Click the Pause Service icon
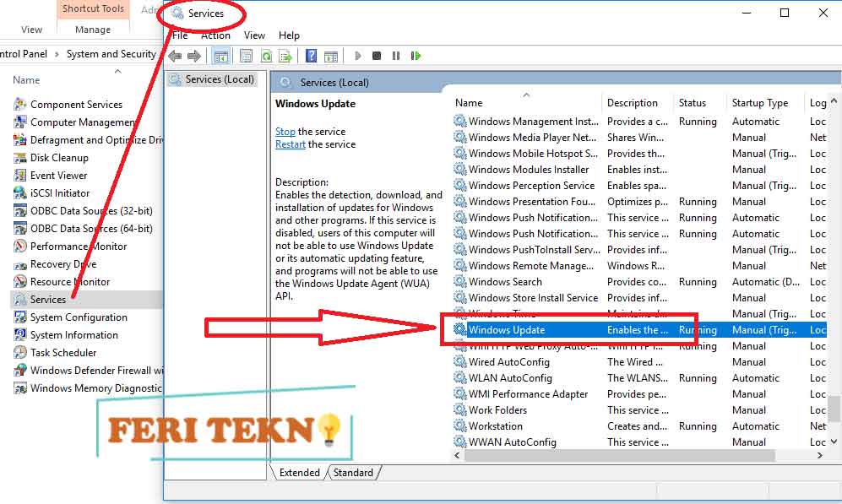Screen dimensions: 842x504 coord(396,56)
